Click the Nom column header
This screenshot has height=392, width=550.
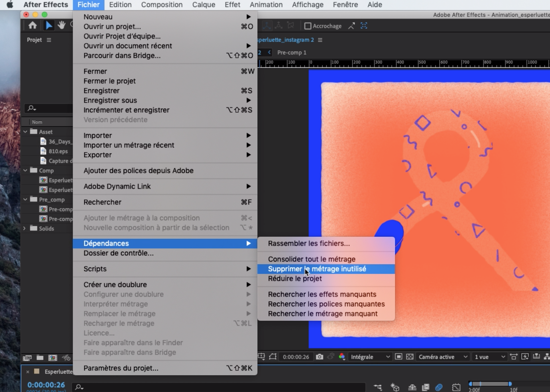coord(37,122)
